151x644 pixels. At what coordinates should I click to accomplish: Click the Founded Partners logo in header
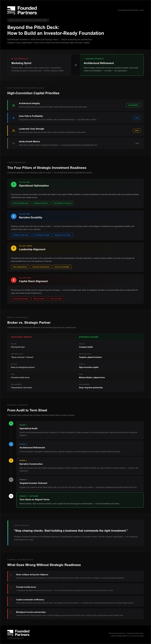click(22, 10)
